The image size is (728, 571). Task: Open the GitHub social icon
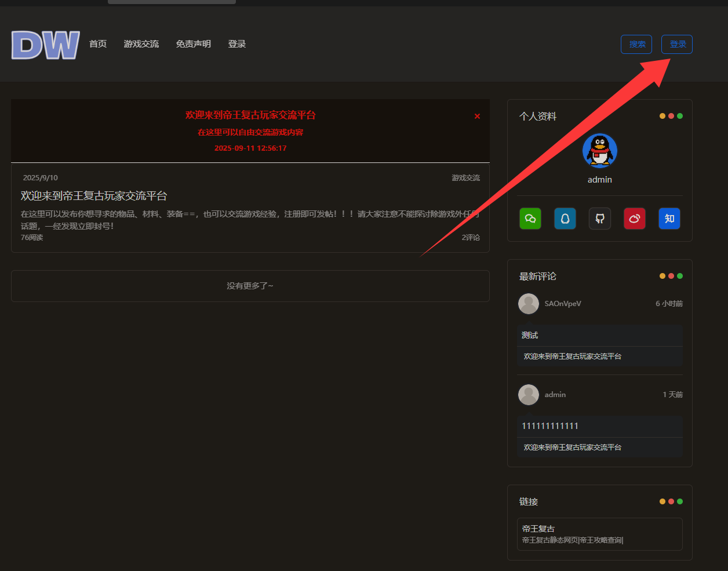click(x=600, y=219)
